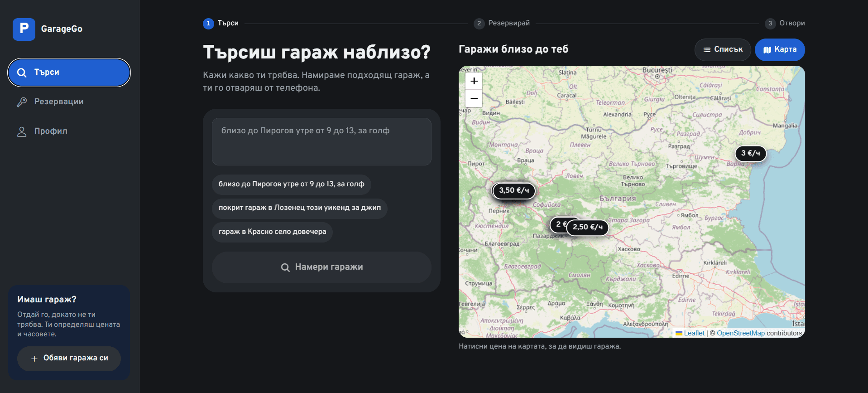Select the 2,50 €/ч map marker

[587, 227]
